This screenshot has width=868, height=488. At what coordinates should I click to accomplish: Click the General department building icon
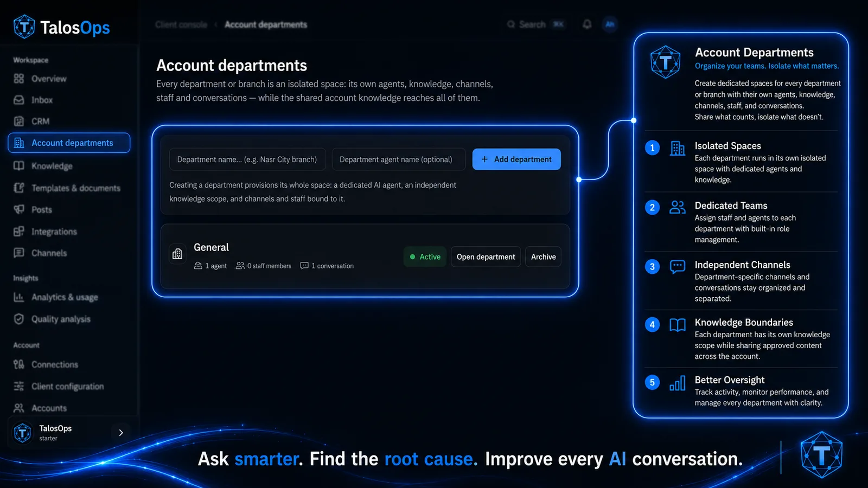tap(177, 254)
